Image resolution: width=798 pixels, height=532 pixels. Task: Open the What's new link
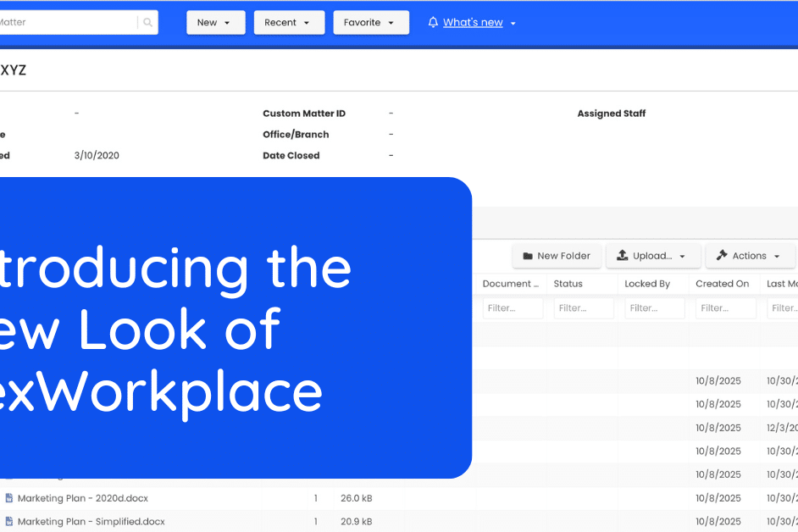tap(473, 23)
